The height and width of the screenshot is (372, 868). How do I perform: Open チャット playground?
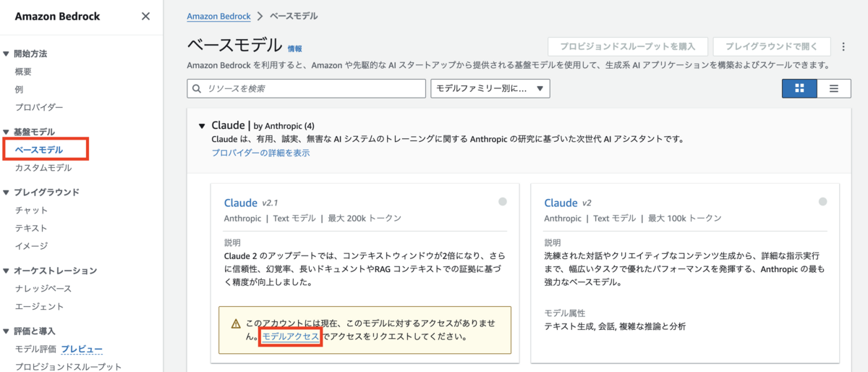coord(31,210)
